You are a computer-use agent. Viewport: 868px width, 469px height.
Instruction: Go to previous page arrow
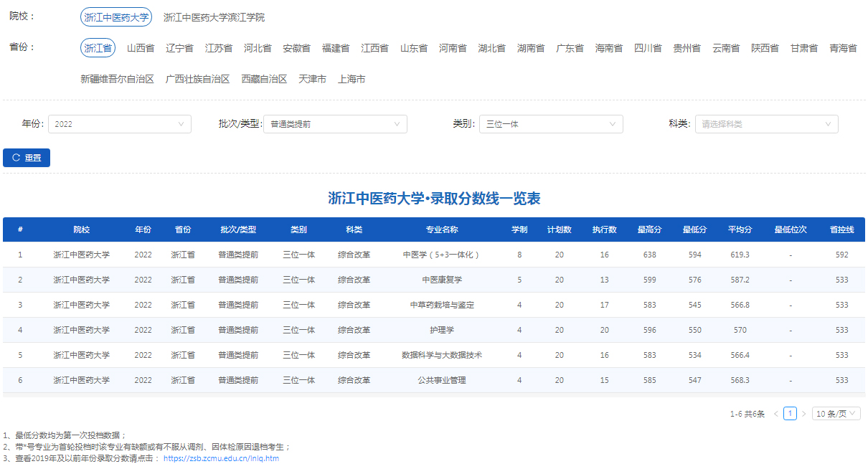coord(776,414)
